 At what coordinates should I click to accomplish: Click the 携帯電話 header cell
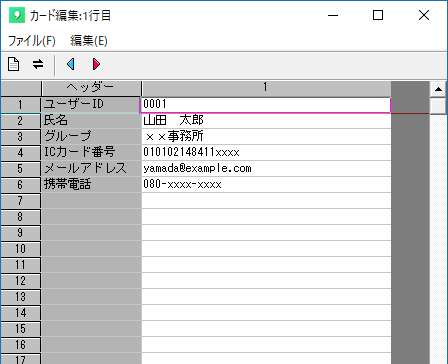tap(91, 185)
